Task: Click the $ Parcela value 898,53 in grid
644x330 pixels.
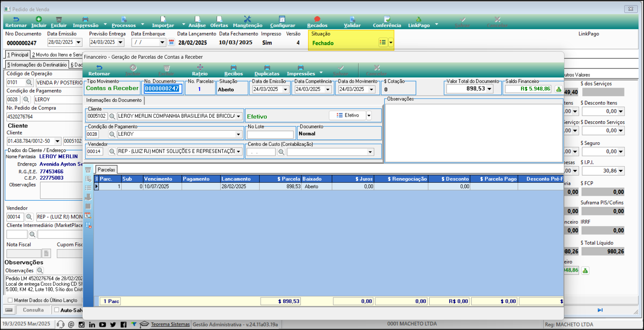Action: coord(281,186)
